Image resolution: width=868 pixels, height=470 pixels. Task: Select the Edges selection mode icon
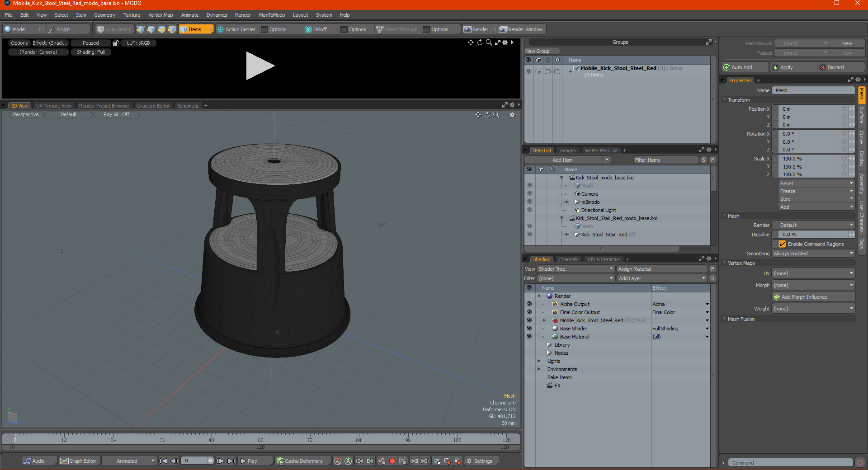151,29
